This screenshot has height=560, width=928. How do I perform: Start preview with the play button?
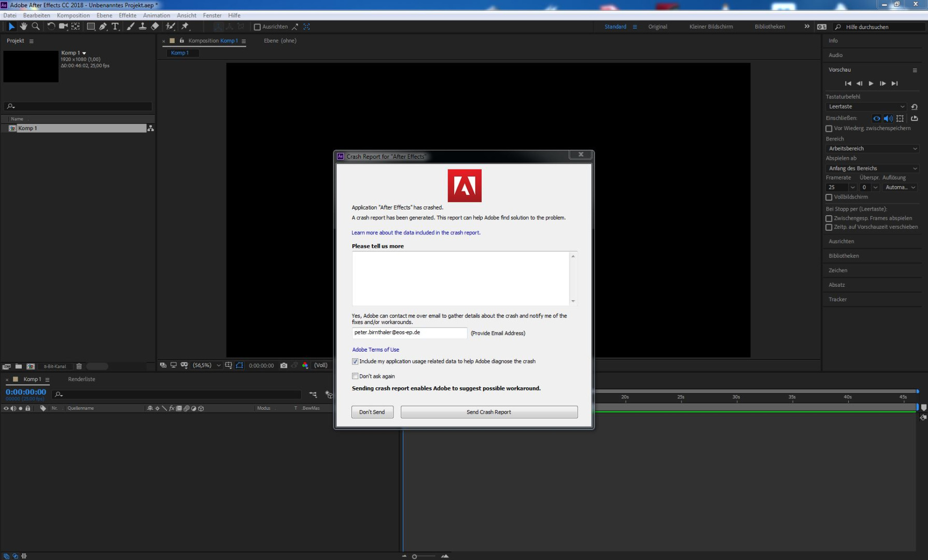coord(871,83)
